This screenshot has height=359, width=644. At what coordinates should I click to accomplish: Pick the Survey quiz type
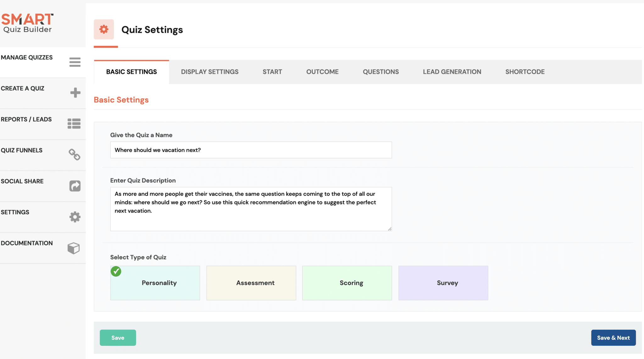pos(443,283)
